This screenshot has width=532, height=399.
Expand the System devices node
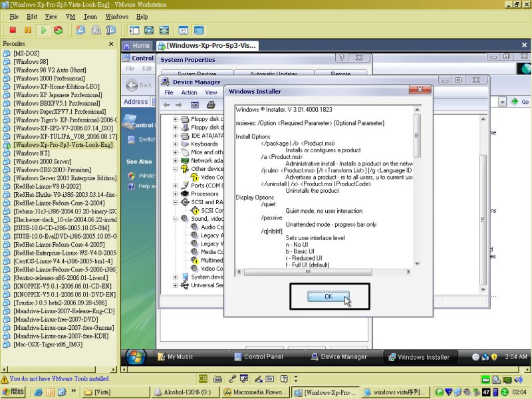[x=175, y=277]
